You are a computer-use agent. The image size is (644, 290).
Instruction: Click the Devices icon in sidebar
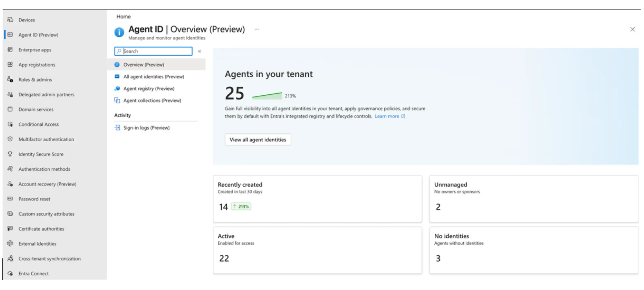(10, 20)
